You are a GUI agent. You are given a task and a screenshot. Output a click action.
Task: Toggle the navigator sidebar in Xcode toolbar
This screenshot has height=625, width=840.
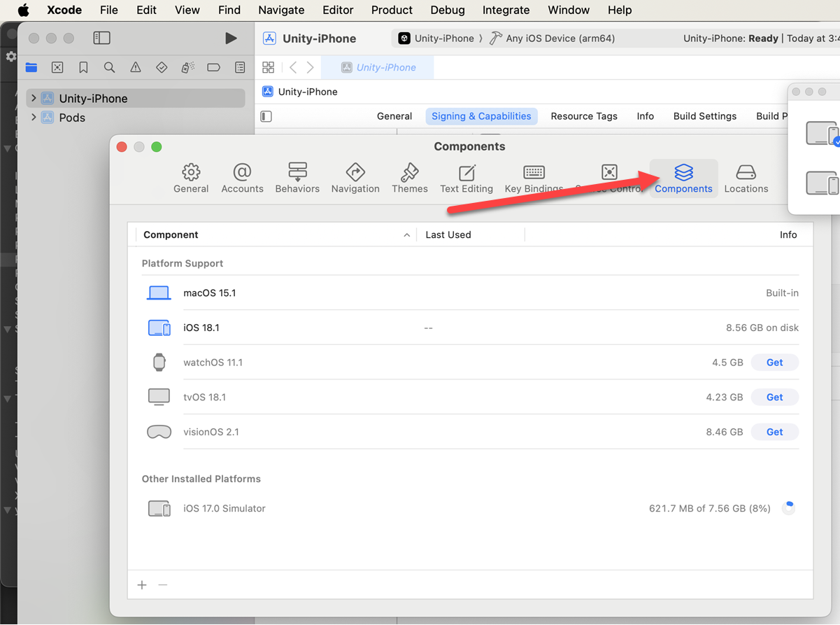click(x=101, y=38)
